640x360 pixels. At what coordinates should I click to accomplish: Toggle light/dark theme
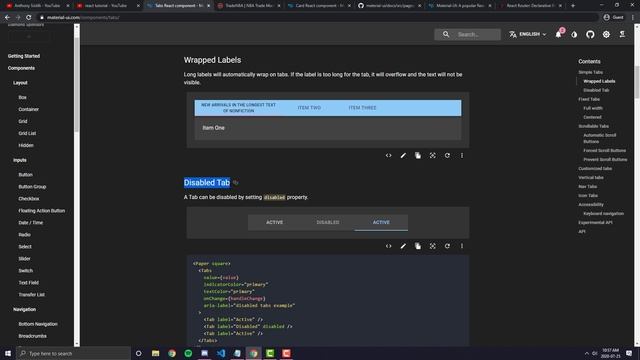[x=574, y=34]
